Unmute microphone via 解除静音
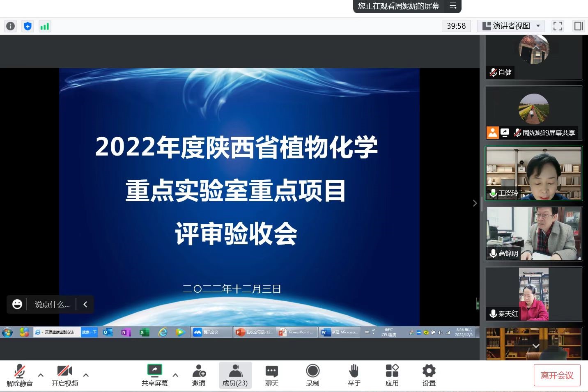 (x=19, y=375)
